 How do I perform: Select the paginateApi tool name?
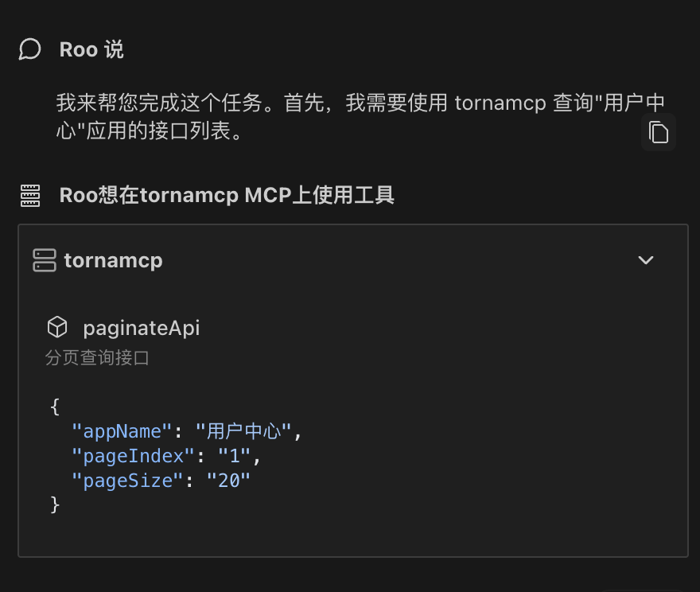142,327
